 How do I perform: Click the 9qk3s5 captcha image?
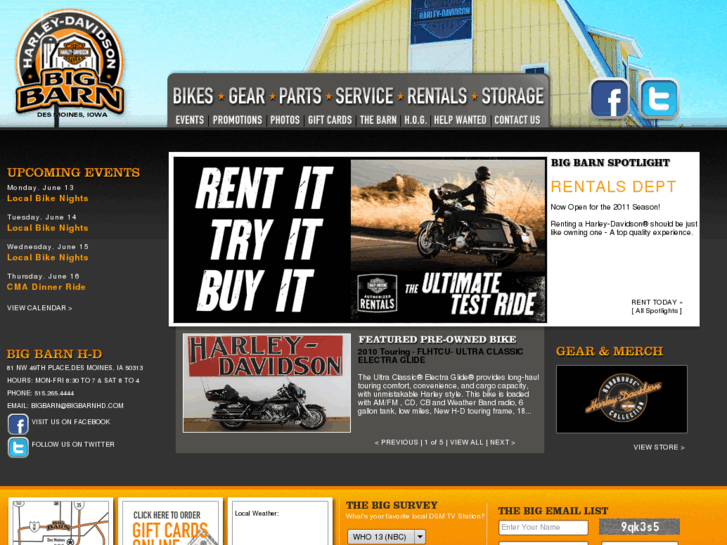point(639,527)
